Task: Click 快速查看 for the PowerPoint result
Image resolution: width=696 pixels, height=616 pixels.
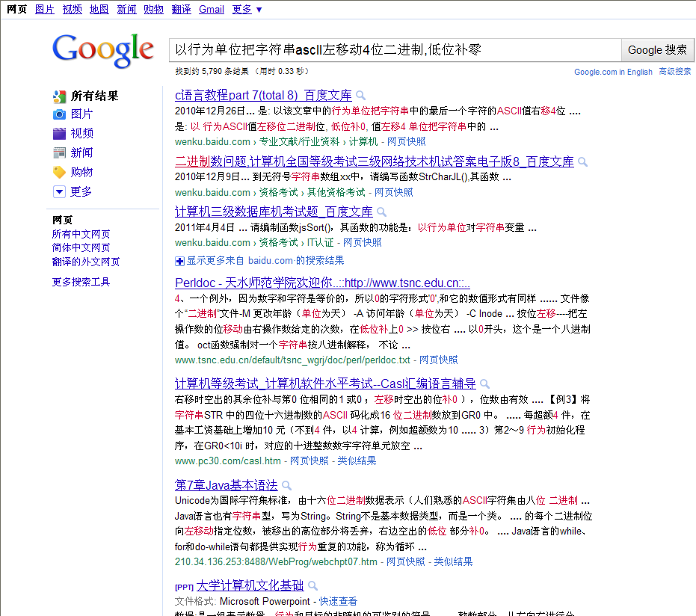Action: pyautogui.click(x=338, y=601)
